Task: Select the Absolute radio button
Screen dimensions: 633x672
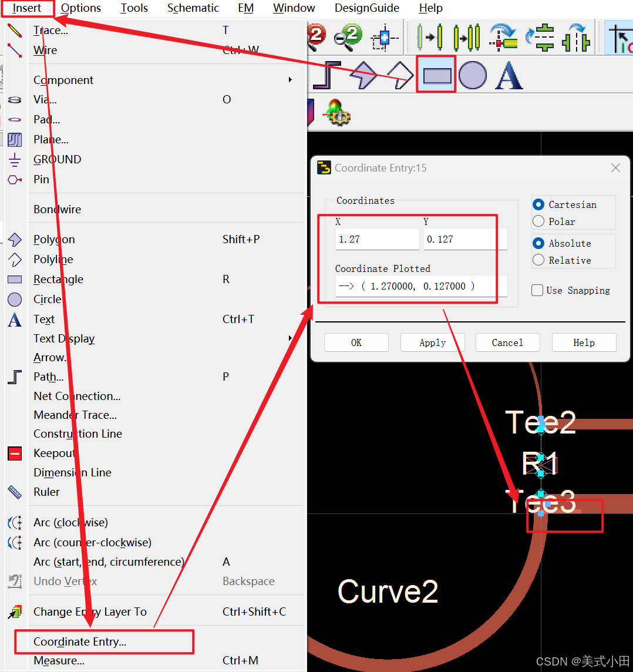Action: tap(538, 243)
